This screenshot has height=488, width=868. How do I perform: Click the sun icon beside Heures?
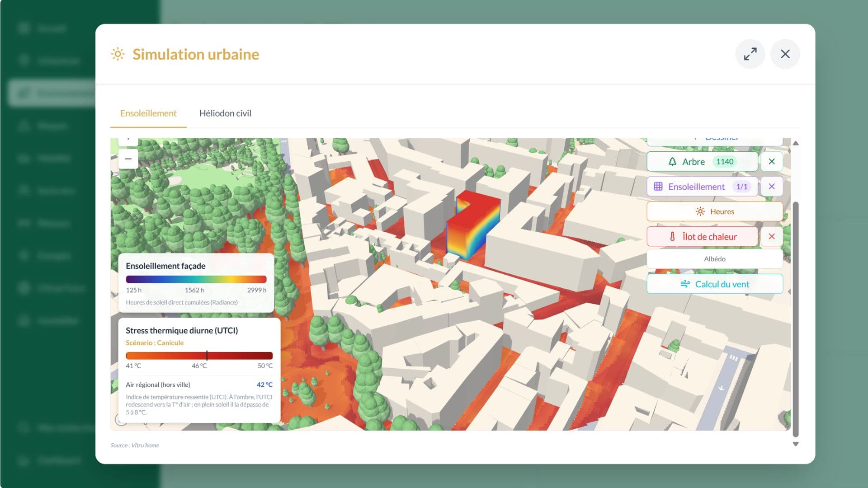(x=700, y=211)
